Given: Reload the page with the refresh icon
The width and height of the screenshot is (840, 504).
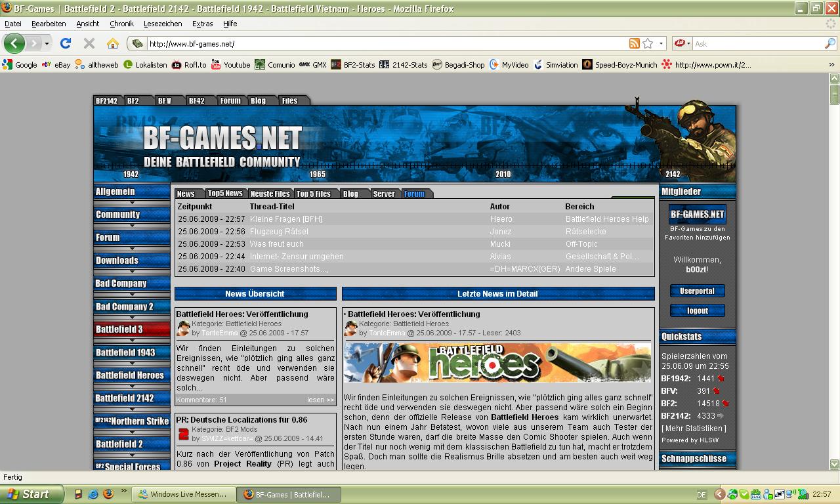Looking at the screenshot, I should pos(65,43).
